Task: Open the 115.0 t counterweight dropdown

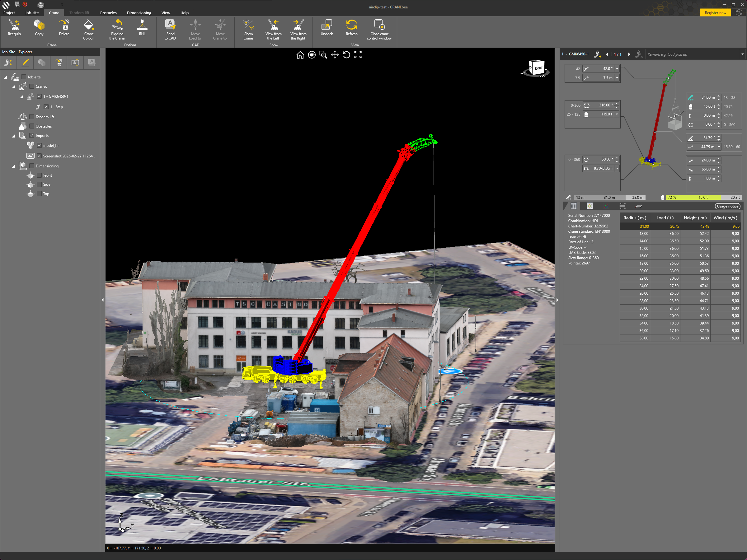Action: [617, 114]
